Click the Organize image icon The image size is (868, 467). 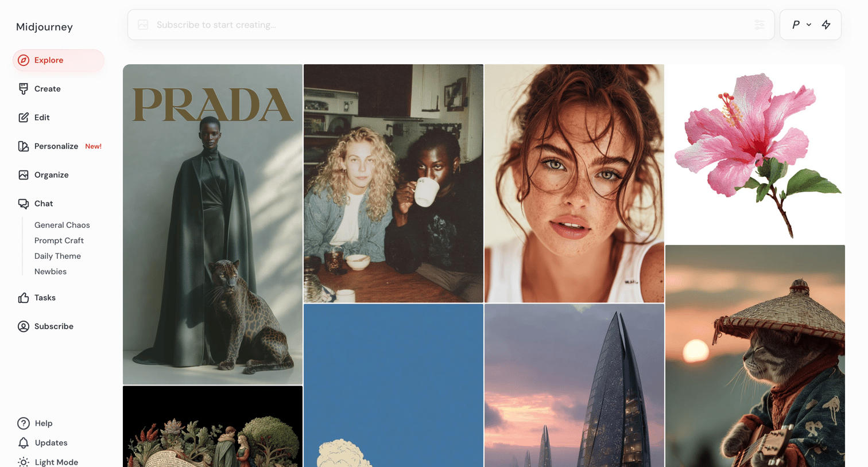(24, 175)
